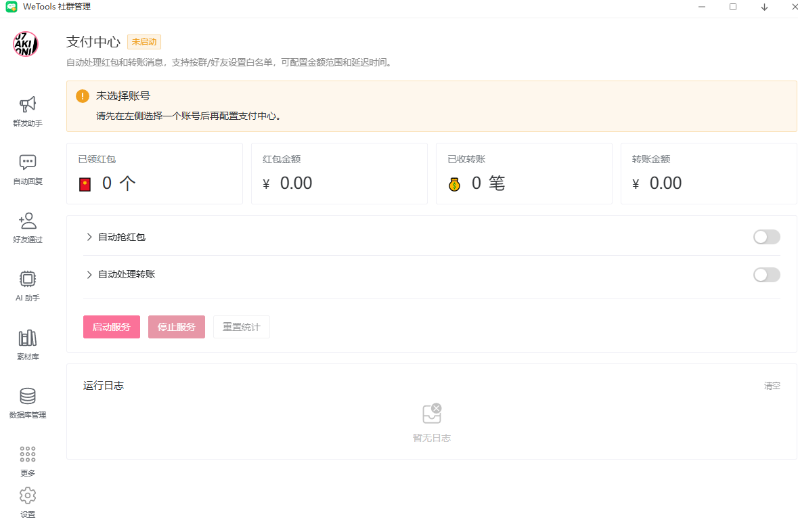This screenshot has height=532, width=798.
Task: Enable the 自动抢红包 toggle switch
Action: pyautogui.click(x=766, y=237)
